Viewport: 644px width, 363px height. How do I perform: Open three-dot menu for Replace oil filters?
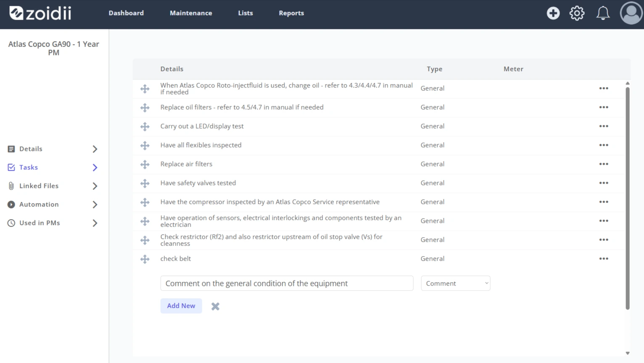(604, 107)
